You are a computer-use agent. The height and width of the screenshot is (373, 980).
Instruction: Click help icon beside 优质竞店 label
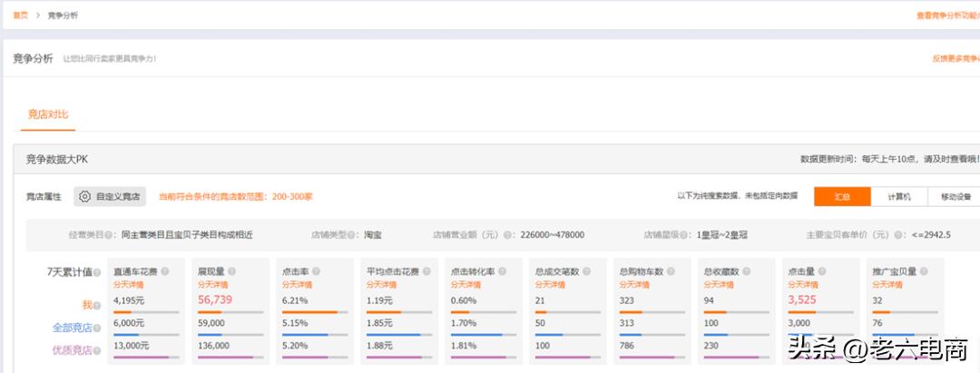(97, 350)
